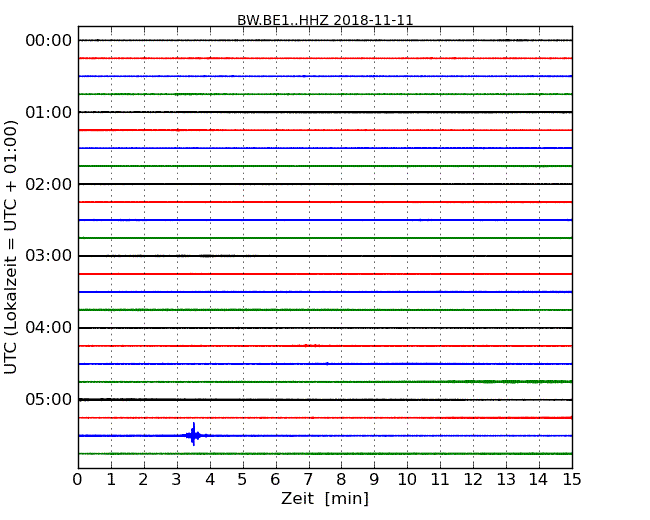Click the 05:00 time label

click(x=49, y=399)
